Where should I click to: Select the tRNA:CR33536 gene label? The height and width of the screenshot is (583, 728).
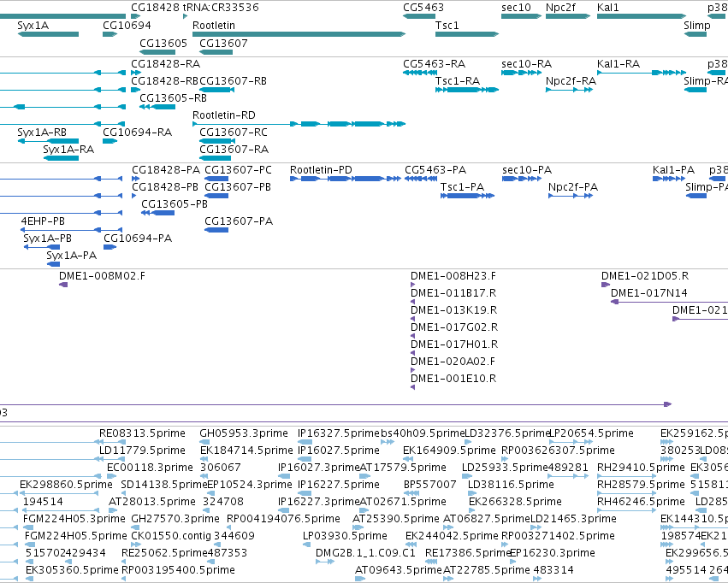[x=221, y=8]
